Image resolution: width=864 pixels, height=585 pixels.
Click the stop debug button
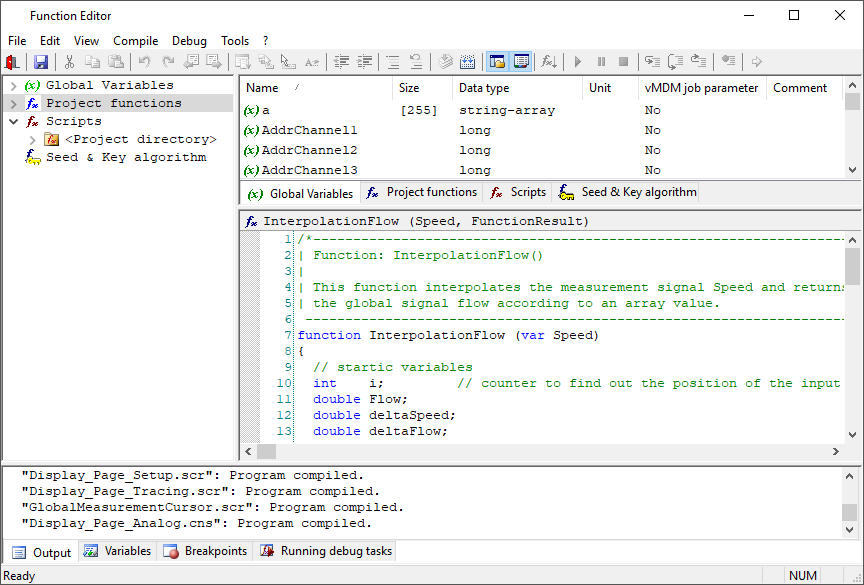[x=623, y=62]
